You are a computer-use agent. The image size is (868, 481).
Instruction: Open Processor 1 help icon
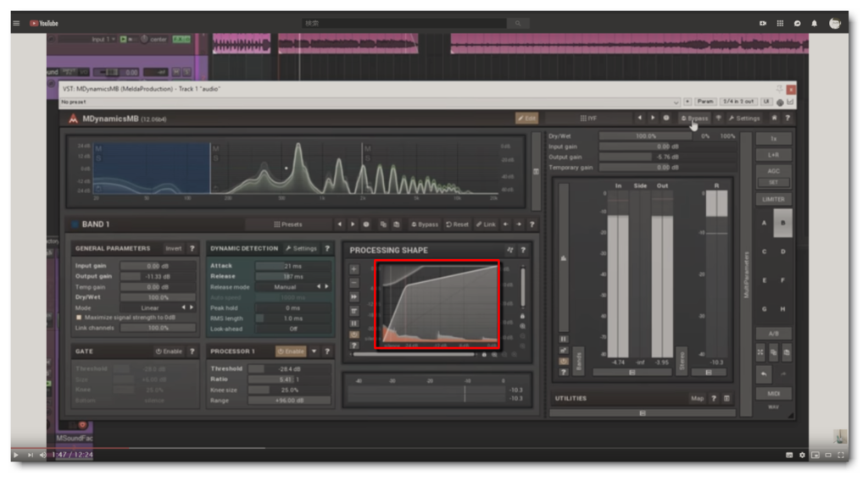pos(327,351)
